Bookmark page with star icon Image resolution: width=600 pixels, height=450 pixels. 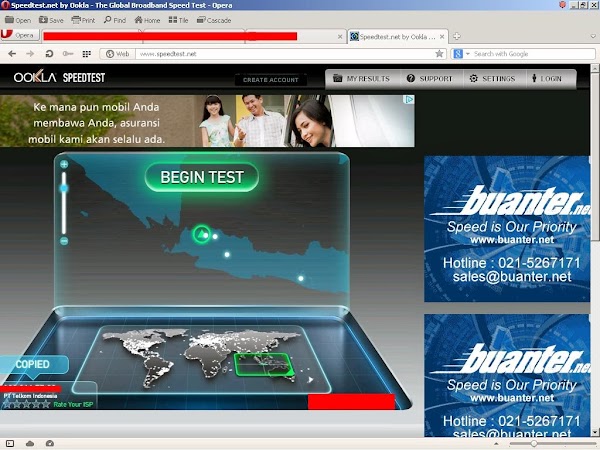pos(440,54)
